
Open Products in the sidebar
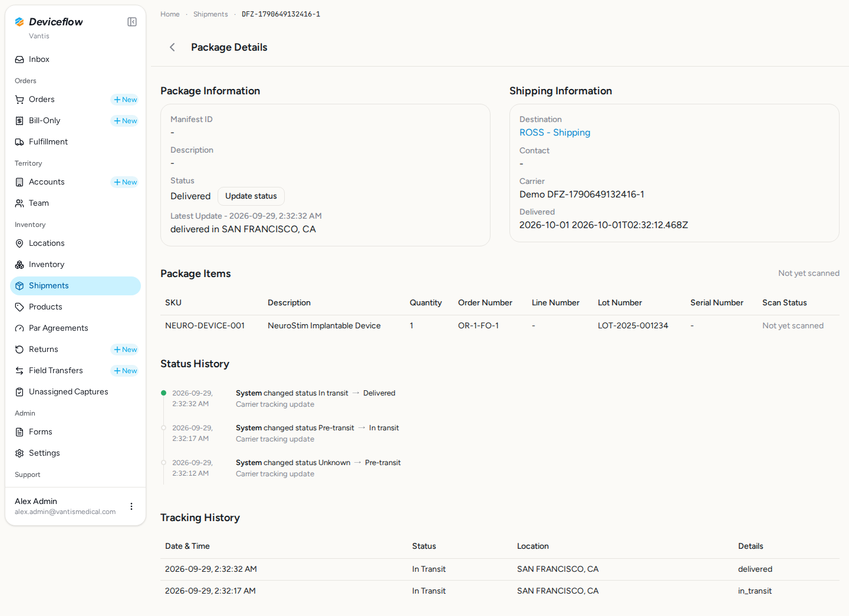(75, 307)
